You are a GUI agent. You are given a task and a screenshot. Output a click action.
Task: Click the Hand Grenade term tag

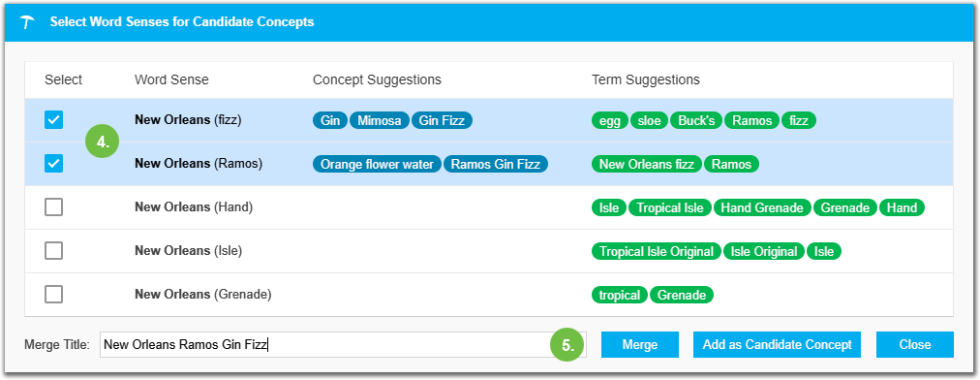[x=762, y=207]
